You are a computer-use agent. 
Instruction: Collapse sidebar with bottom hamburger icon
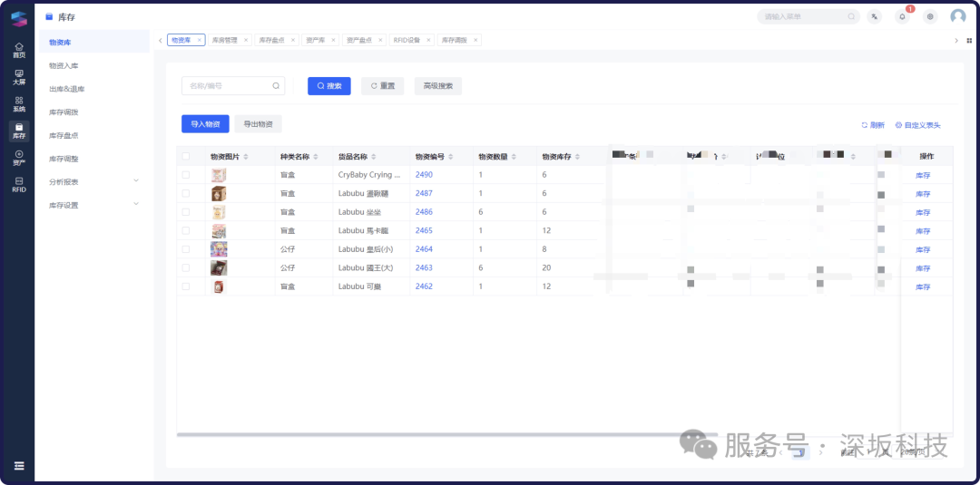19,465
